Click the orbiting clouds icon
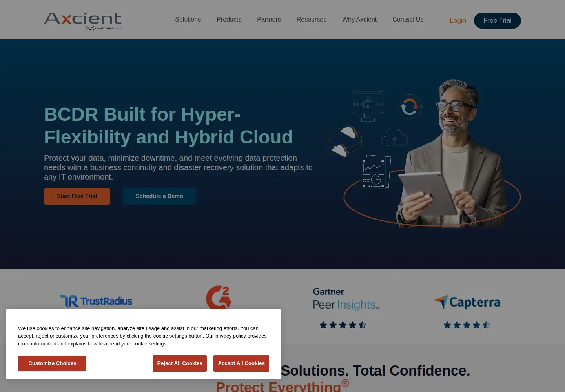 pos(344,141)
